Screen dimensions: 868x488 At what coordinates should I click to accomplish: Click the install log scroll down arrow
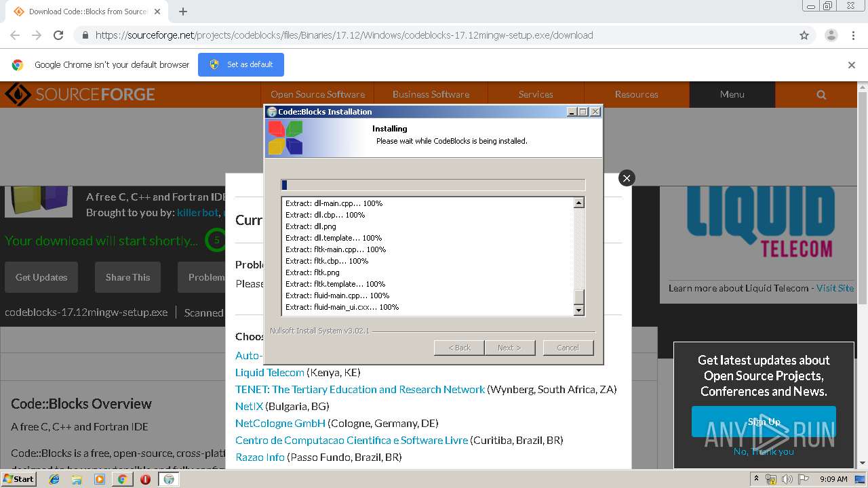pyautogui.click(x=578, y=310)
